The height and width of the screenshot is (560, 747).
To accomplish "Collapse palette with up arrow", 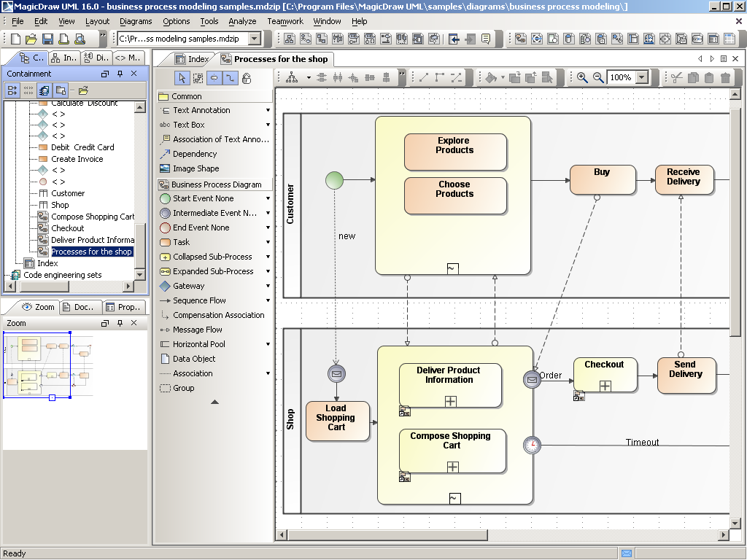I will click(x=215, y=402).
